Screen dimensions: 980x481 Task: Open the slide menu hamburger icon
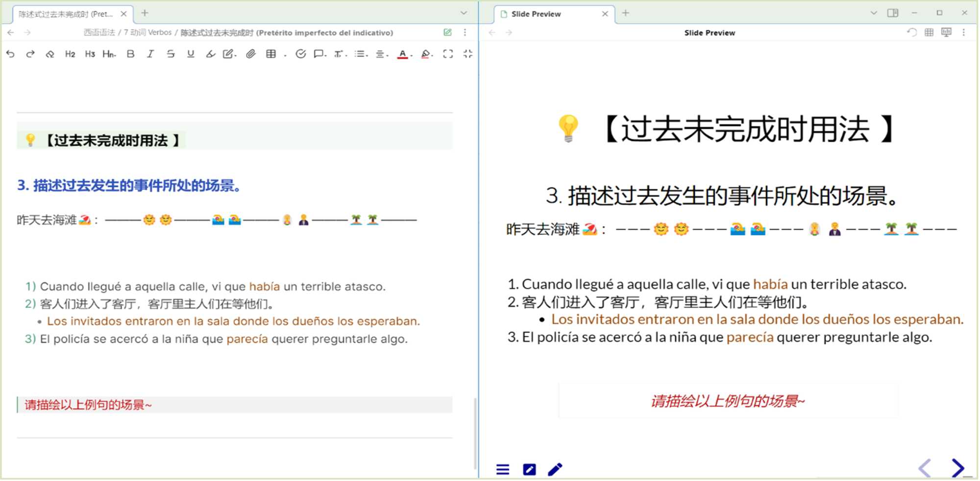pos(503,469)
